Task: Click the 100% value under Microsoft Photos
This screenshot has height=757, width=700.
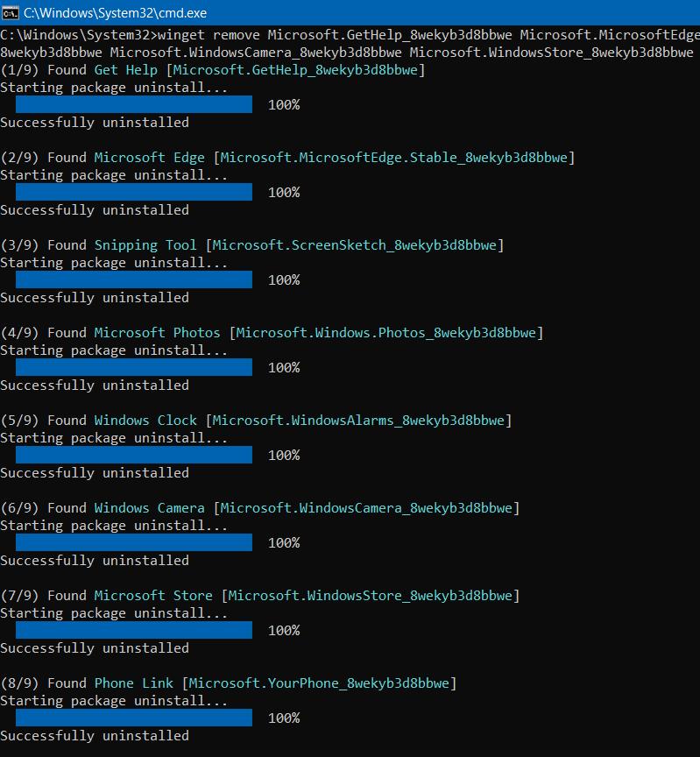Action: (284, 368)
